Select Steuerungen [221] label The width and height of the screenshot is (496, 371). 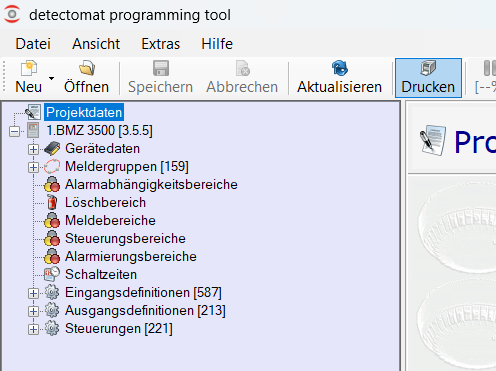point(119,328)
